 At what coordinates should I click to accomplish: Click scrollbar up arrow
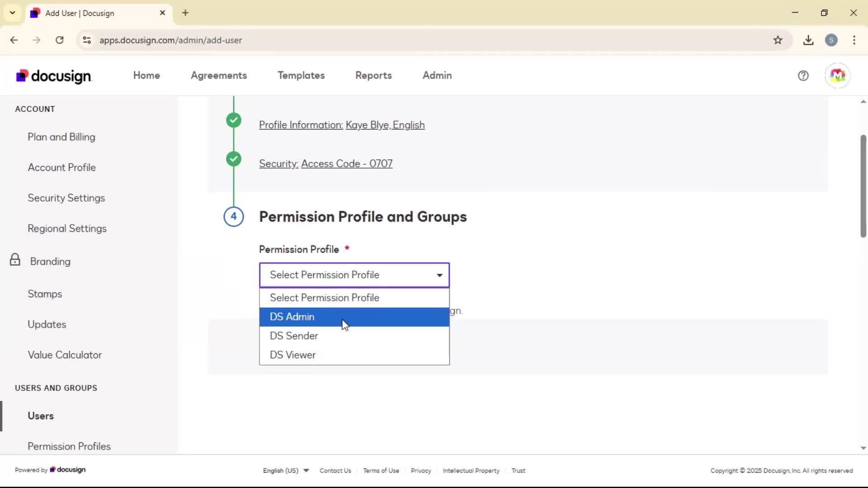[x=863, y=102]
